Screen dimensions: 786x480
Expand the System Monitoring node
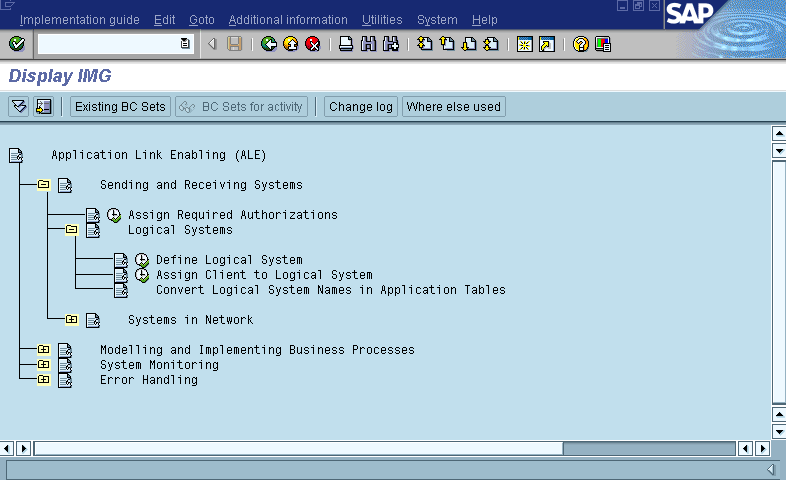(x=44, y=364)
